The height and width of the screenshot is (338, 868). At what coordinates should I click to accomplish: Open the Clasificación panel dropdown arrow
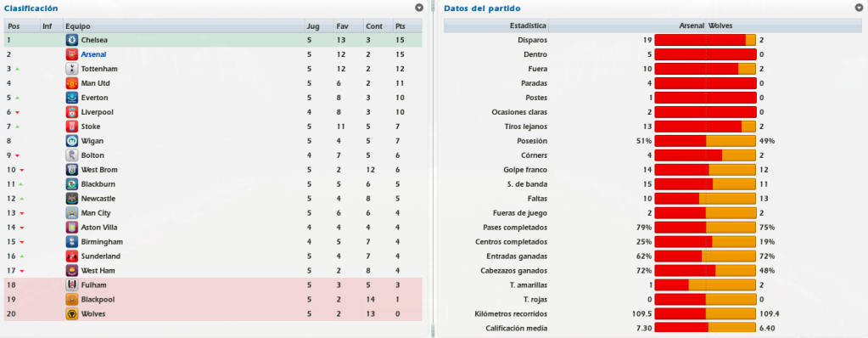point(419,8)
